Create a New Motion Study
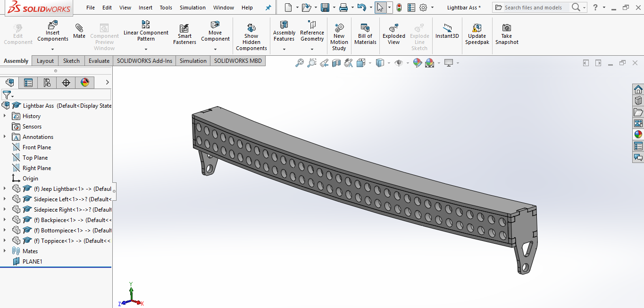This screenshot has height=308, width=644. pyautogui.click(x=339, y=37)
